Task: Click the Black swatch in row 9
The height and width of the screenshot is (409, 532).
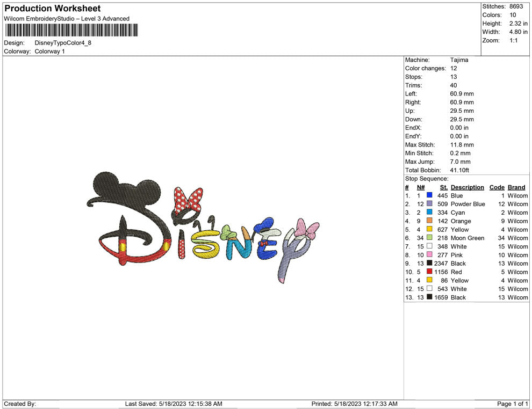Action: click(x=429, y=263)
